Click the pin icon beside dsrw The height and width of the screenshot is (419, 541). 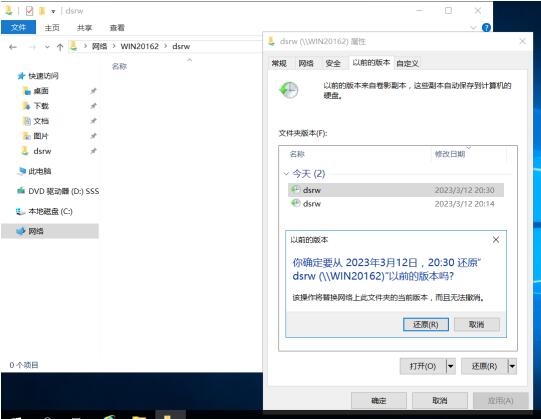(93, 151)
